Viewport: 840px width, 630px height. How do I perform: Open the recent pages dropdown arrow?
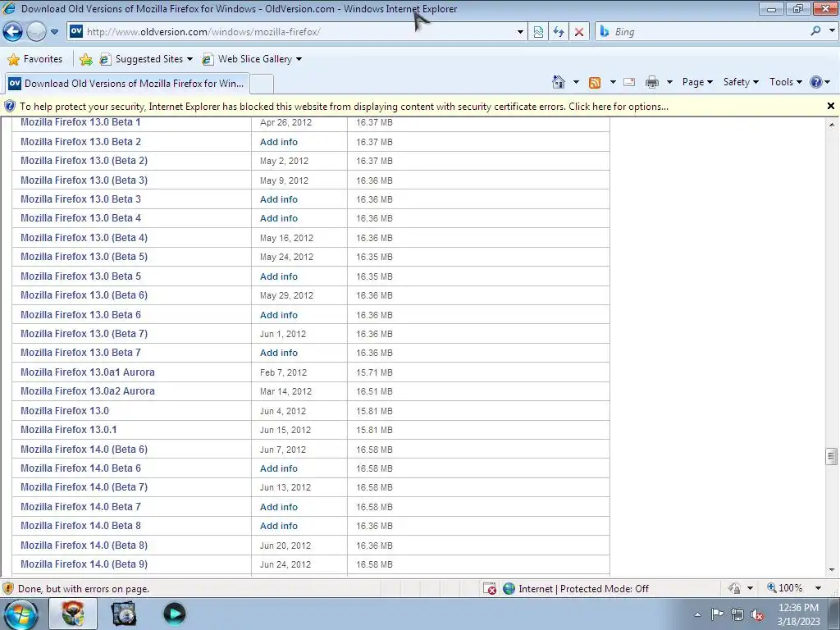tap(54, 32)
